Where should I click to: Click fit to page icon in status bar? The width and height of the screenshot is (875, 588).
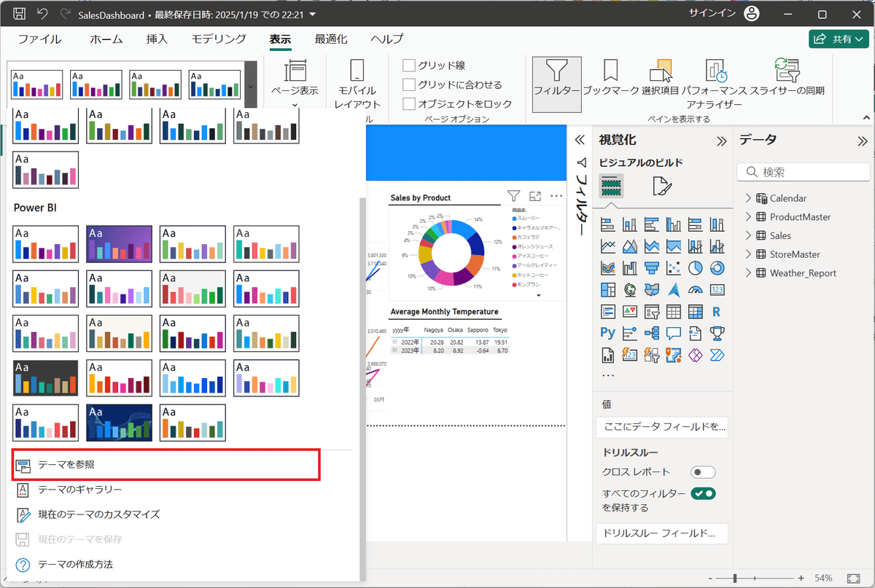point(852,577)
